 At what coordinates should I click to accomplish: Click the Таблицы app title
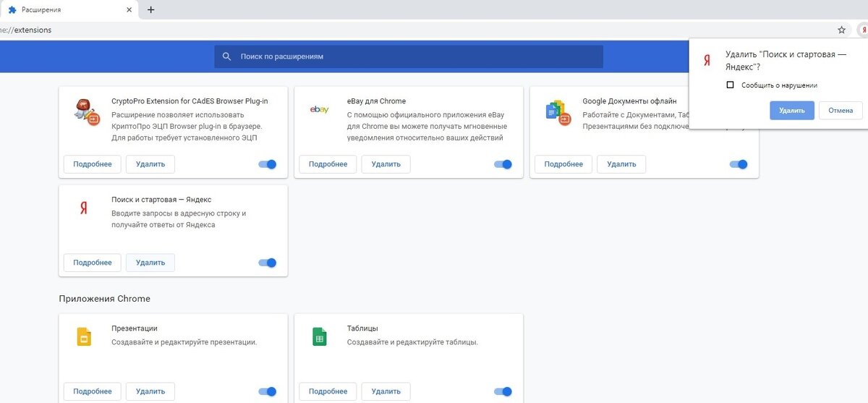(362, 328)
